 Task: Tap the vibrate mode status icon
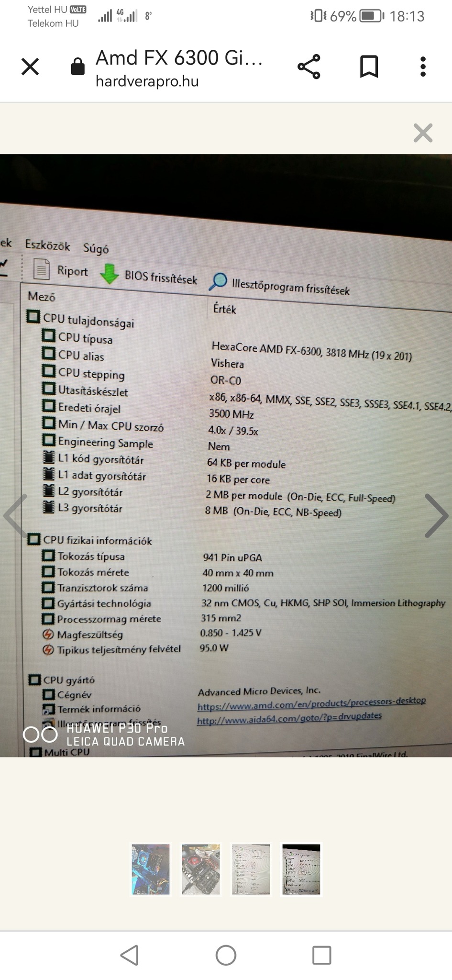[x=318, y=16]
